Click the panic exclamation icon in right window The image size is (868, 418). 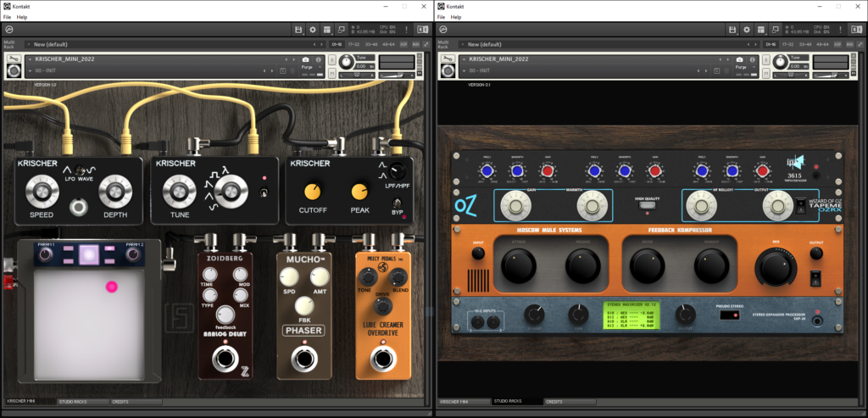841,30
